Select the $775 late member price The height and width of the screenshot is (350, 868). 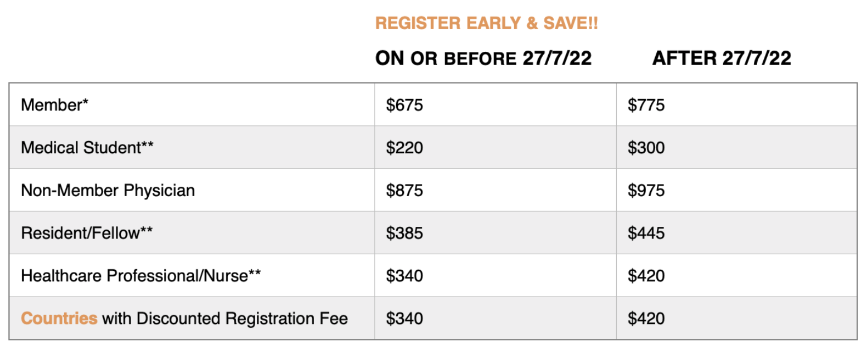pyautogui.click(x=646, y=105)
